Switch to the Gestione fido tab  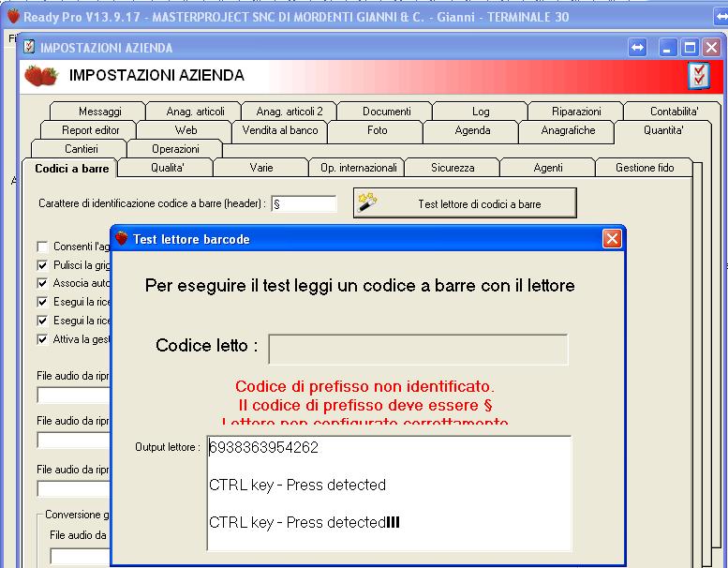[645, 168]
